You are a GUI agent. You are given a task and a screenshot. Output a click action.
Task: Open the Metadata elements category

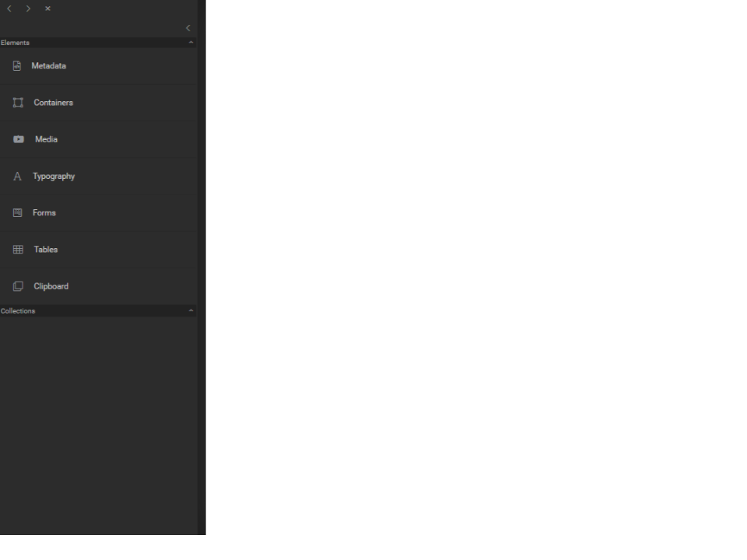coord(99,65)
